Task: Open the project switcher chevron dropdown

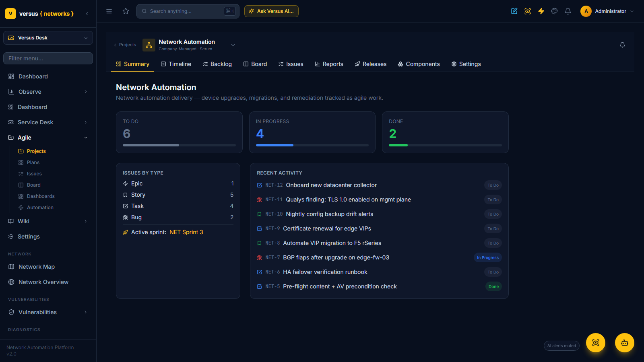Action: point(233,45)
